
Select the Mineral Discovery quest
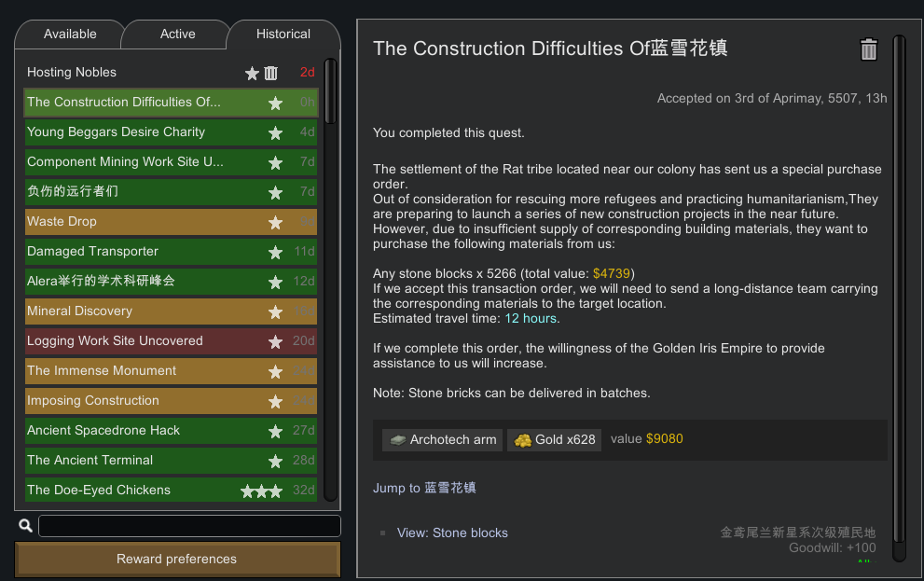[x=171, y=311]
